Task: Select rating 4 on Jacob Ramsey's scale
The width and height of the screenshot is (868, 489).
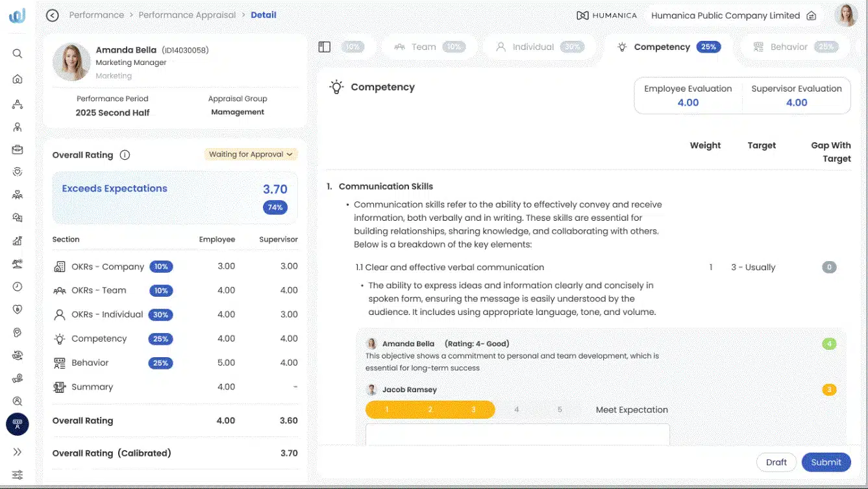Action: pos(516,409)
